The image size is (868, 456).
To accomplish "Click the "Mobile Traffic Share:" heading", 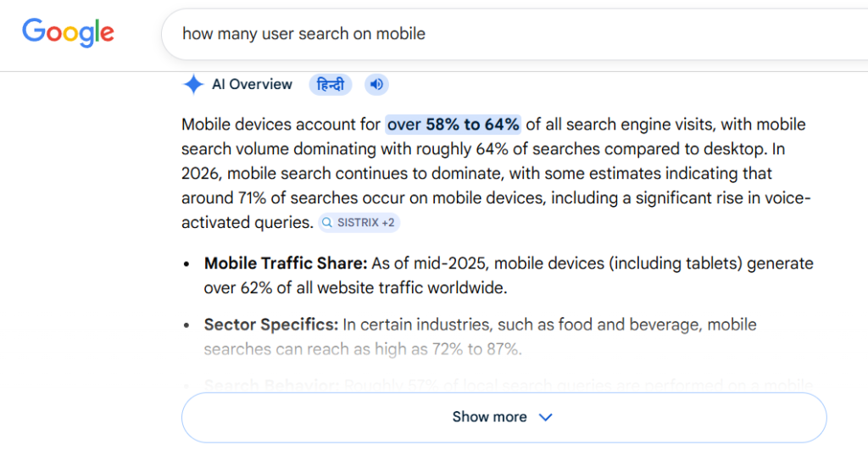I will [286, 264].
